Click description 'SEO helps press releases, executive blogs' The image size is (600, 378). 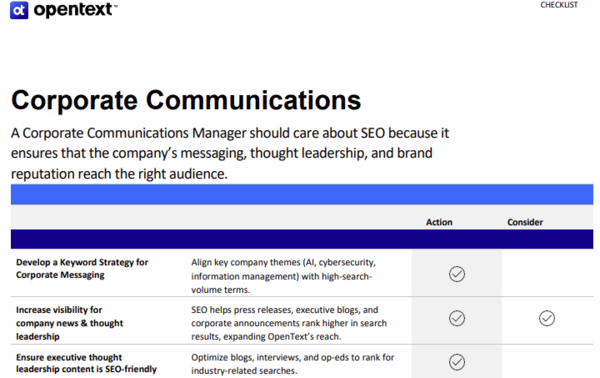pyautogui.click(x=289, y=323)
